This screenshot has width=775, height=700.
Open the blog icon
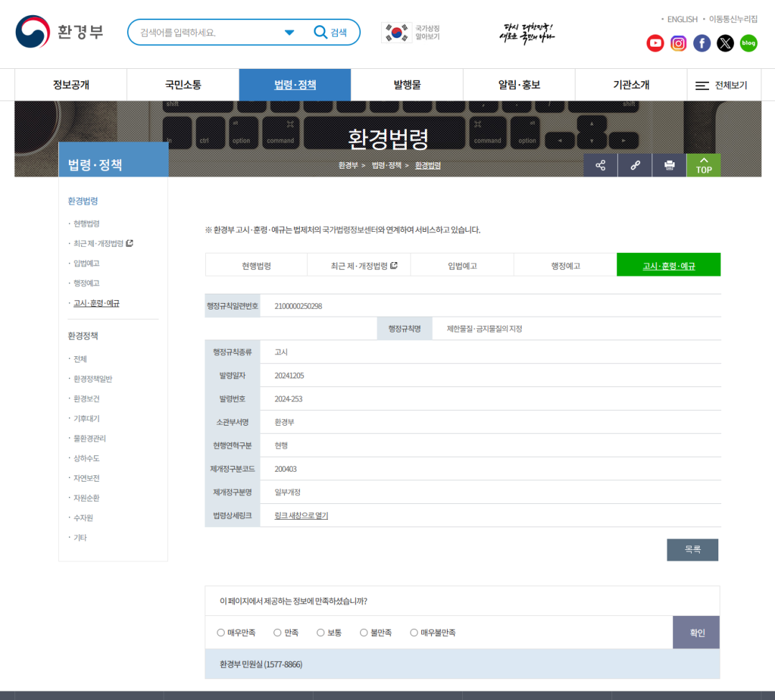point(748,43)
